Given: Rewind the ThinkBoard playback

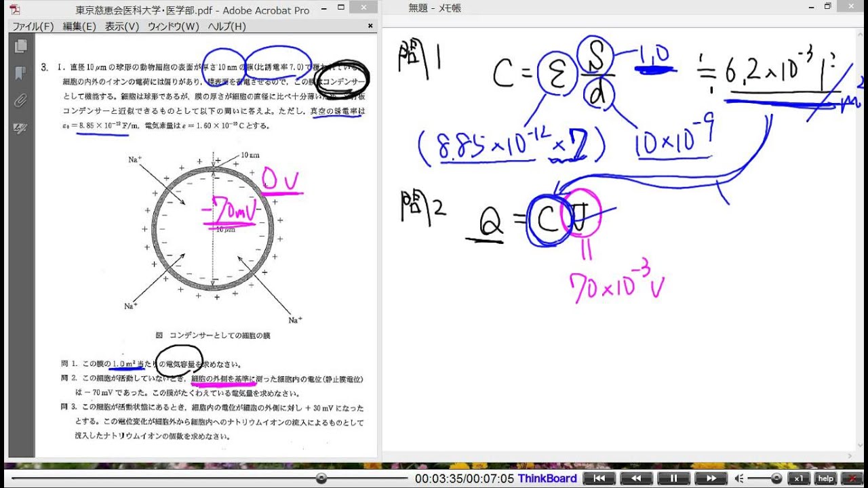Looking at the screenshot, I should click(x=637, y=479).
